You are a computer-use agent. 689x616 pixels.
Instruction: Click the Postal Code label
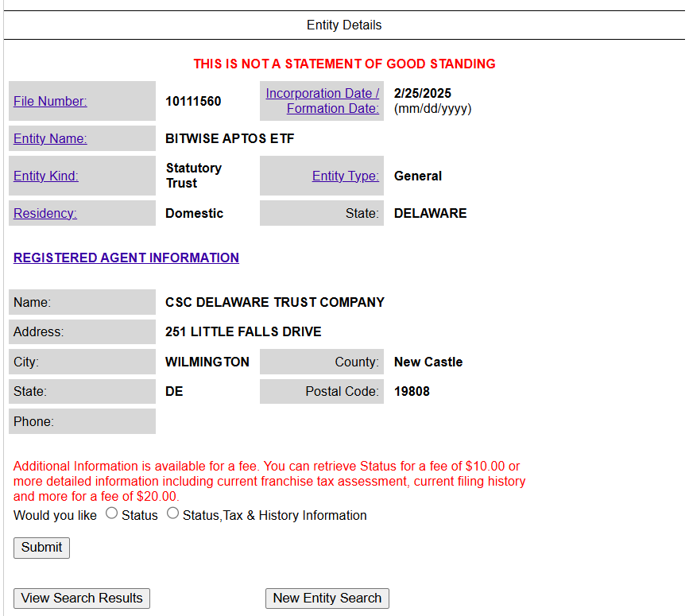[x=342, y=391]
